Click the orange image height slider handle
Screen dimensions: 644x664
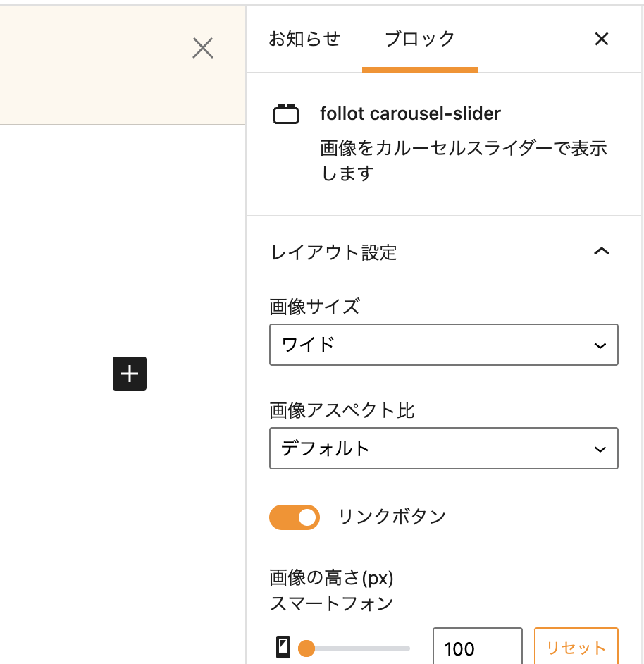[306, 648]
